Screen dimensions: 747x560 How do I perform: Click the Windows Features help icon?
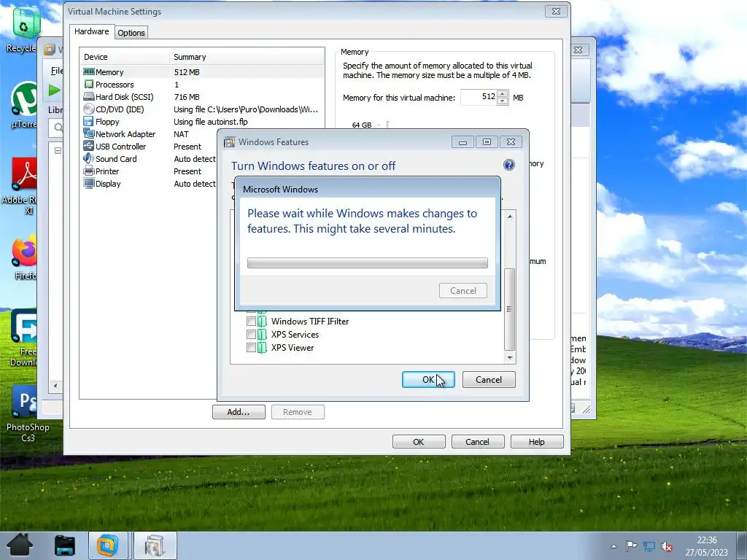(508, 165)
